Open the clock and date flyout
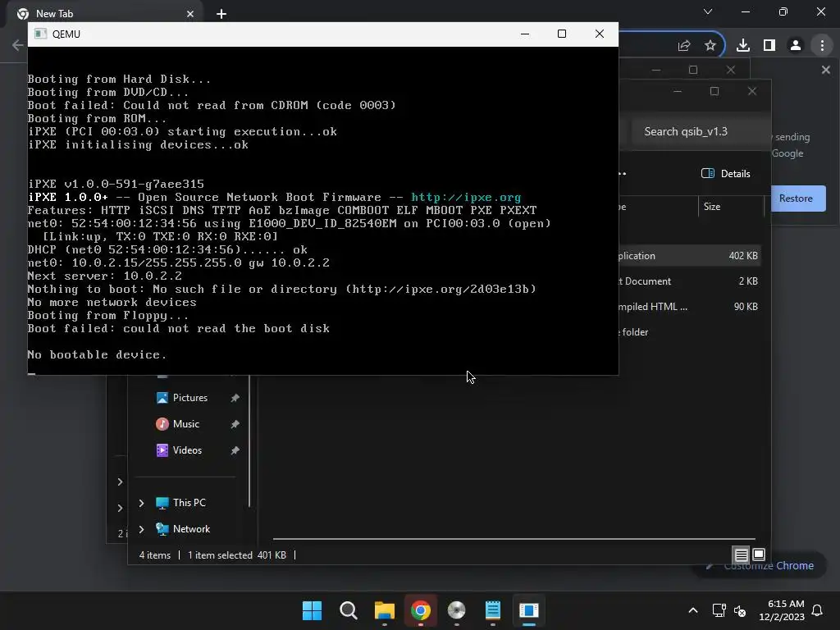The height and width of the screenshot is (630, 840). (782, 610)
